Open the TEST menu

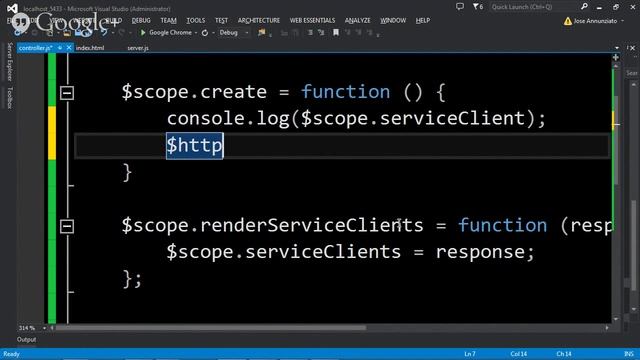point(221,20)
